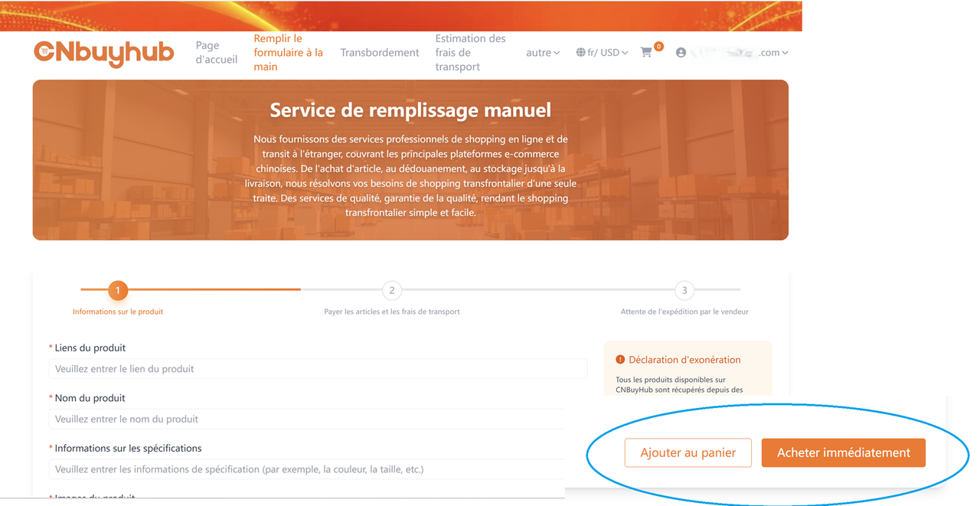Click the Informations sur les spécifications field

coord(306,469)
